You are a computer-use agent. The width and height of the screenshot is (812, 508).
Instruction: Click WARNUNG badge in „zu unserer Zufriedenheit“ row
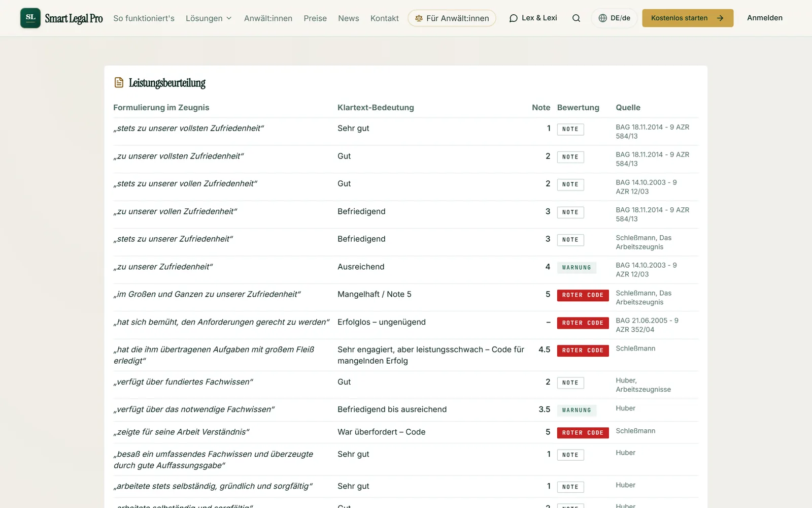click(577, 268)
